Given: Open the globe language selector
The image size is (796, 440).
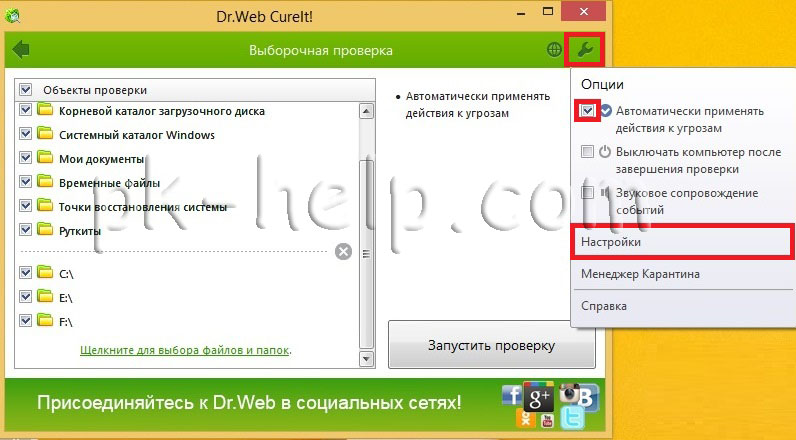Looking at the screenshot, I should (x=554, y=50).
